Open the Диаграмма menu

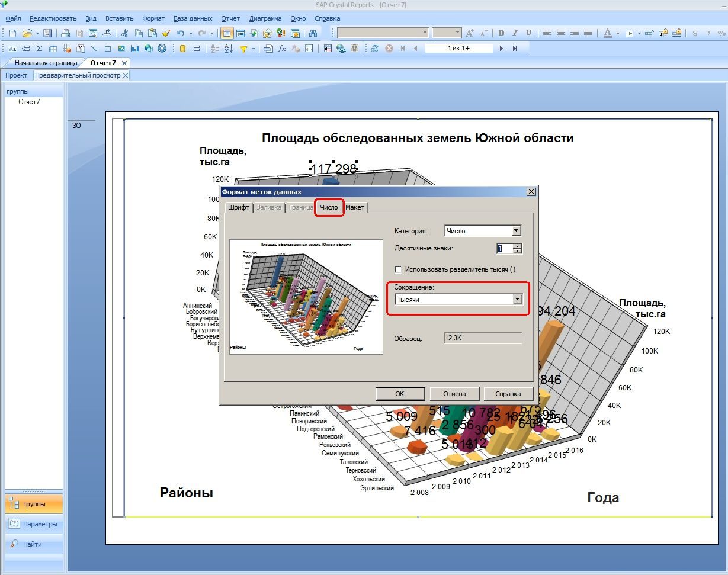click(265, 18)
